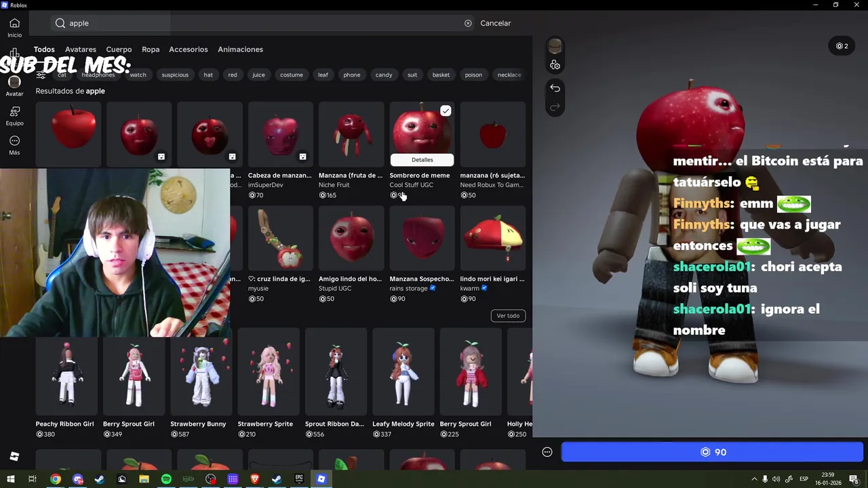The height and width of the screenshot is (488, 868).
Task: Select the Manzana (fruta de...) item
Action: pos(351,134)
